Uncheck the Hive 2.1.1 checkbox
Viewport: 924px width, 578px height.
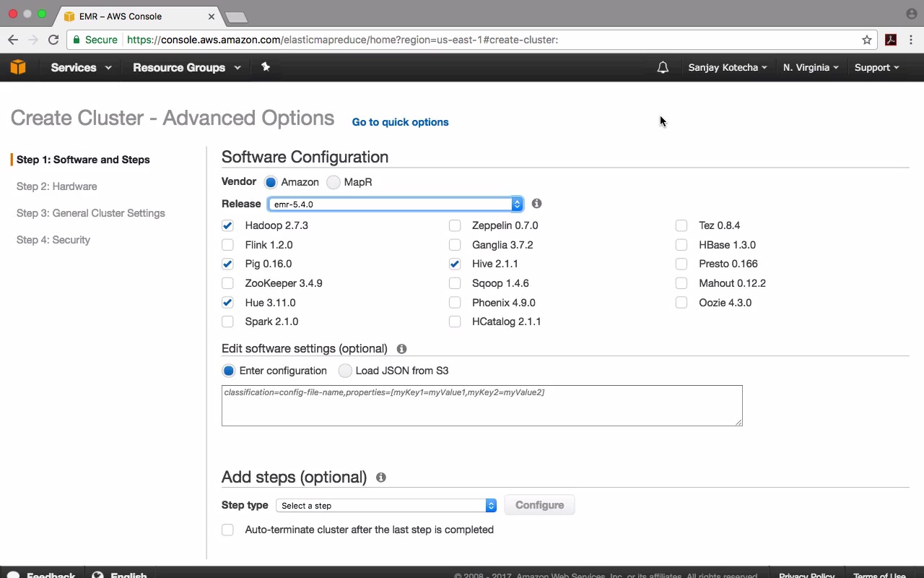[455, 264]
